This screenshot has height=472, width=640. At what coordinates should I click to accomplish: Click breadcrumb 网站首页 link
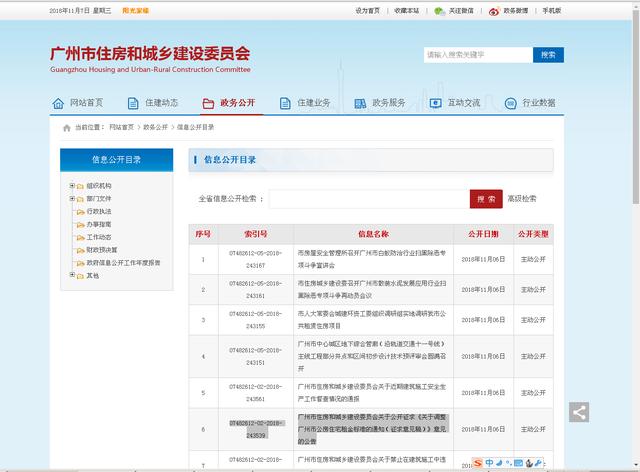(x=122, y=127)
